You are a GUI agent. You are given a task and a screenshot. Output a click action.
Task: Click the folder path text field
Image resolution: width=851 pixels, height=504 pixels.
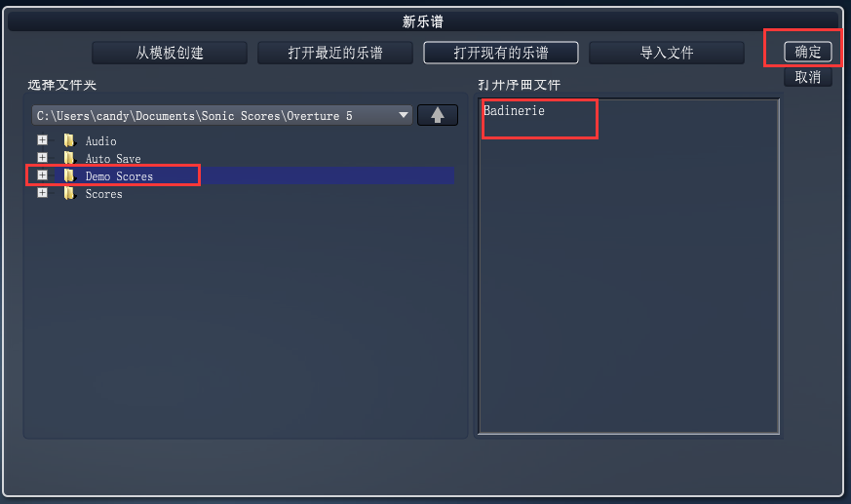[x=214, y=116]
